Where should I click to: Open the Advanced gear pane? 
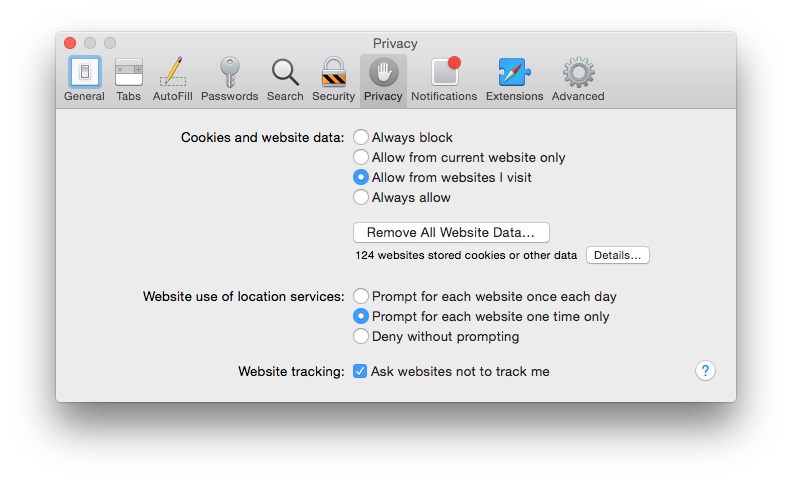point(578,79)
